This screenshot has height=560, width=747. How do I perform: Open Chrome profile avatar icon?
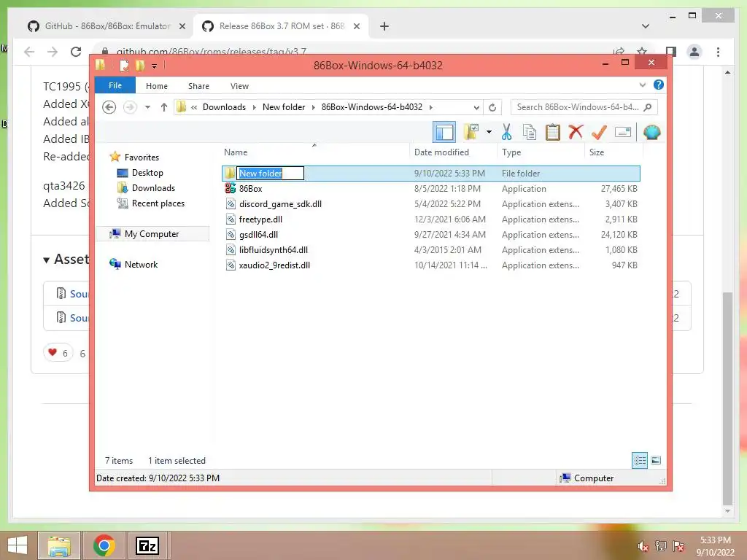[x=694, y=52]
